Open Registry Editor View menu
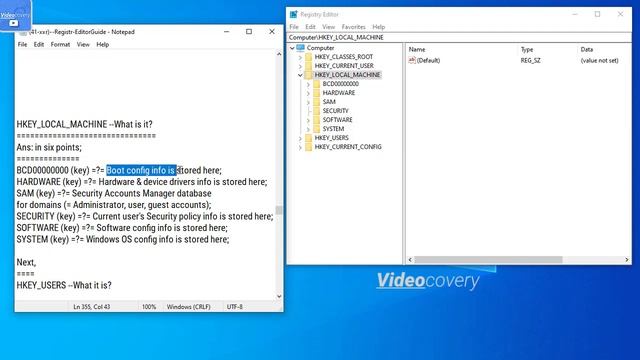Image resolution: width=640 pixels, height=360 pixels. coord(329,27)
